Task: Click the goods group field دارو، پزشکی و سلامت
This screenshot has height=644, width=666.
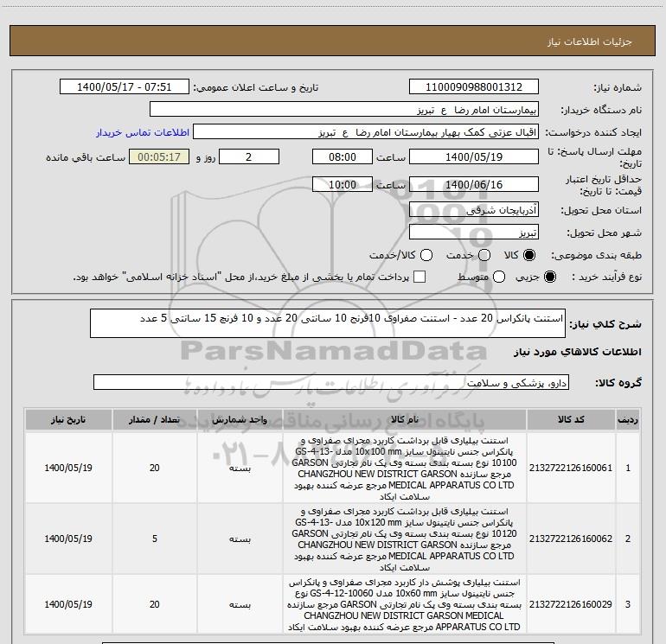Action: (x=331, y=382)
